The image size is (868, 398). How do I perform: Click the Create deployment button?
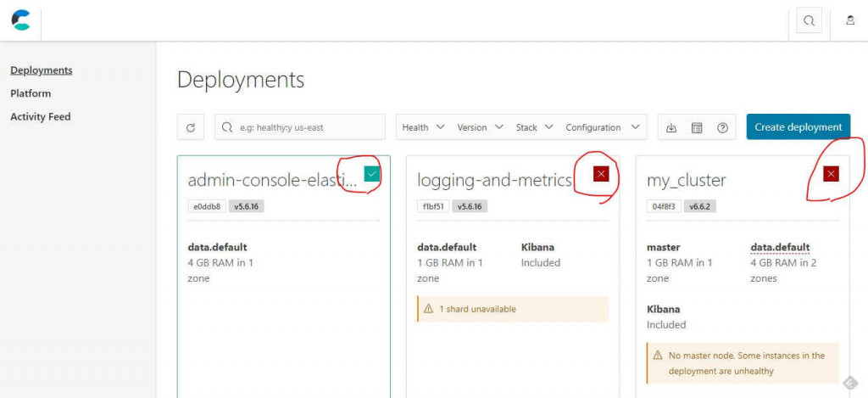pyautogui.click(x=798, y=127)
